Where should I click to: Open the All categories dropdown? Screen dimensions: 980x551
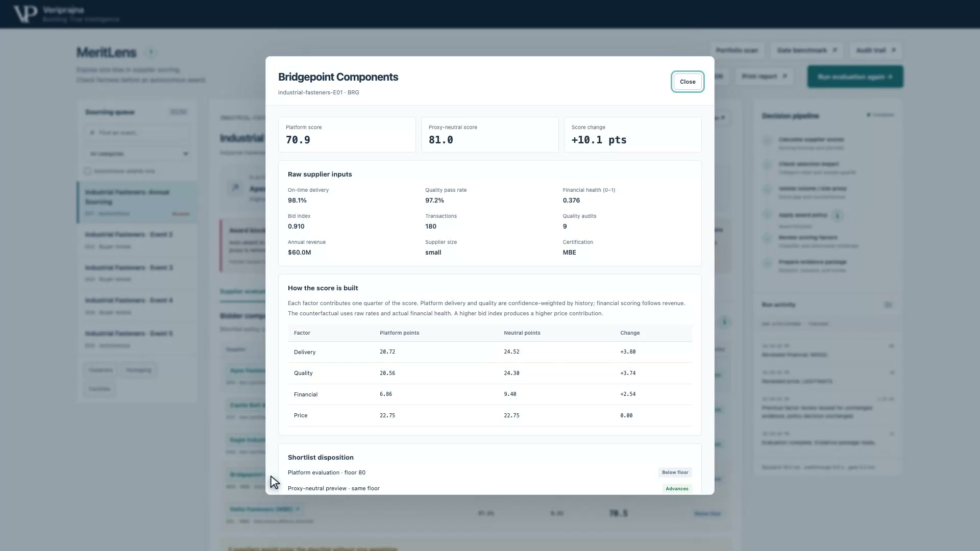click(x=138, y=154)
